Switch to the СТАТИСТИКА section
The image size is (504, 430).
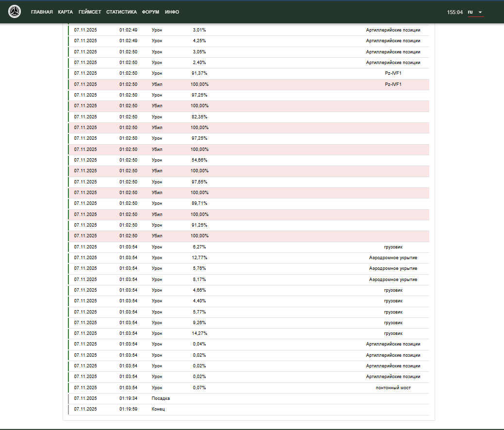tap(121, 12)
